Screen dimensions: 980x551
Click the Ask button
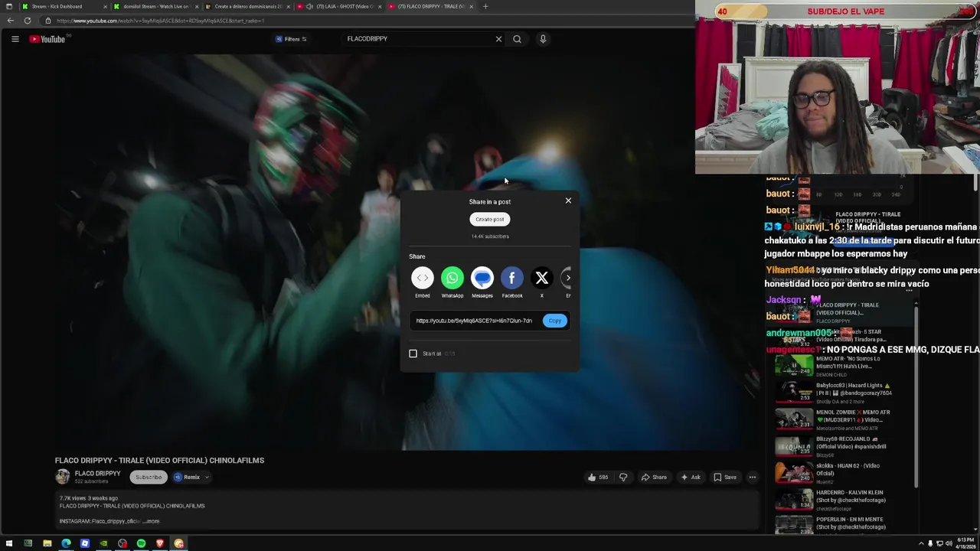click(x=690, y=478)
